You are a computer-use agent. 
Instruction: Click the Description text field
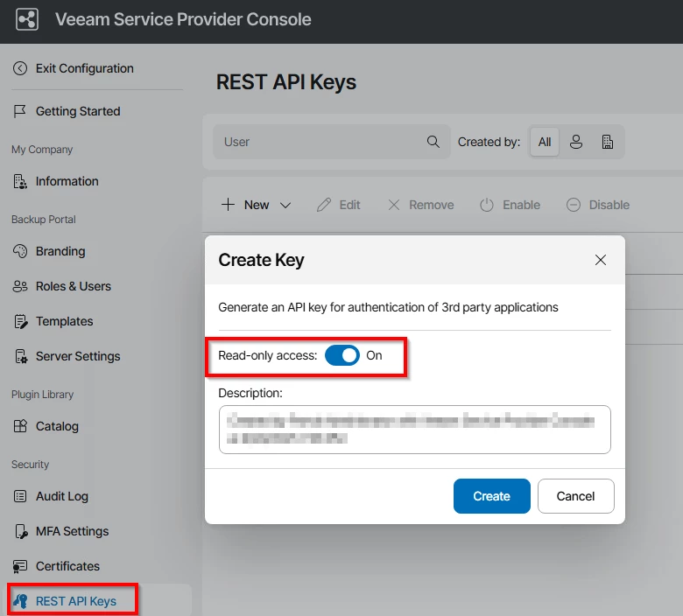pos(414,430)
